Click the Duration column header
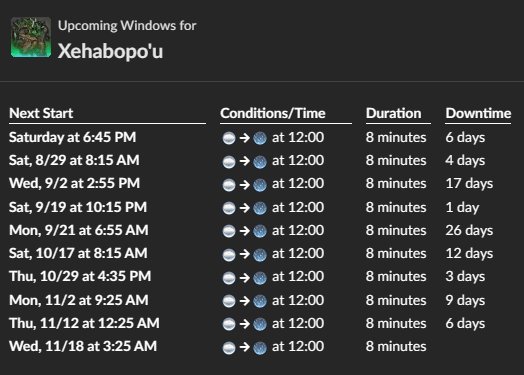524x375 pixels. pos(393,113)
